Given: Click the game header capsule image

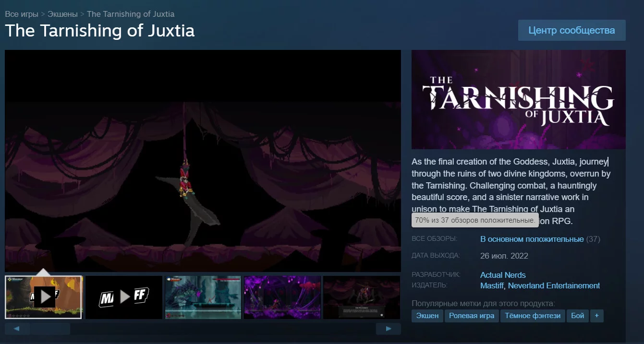Looking at the screenshot, I should point(519,99).
